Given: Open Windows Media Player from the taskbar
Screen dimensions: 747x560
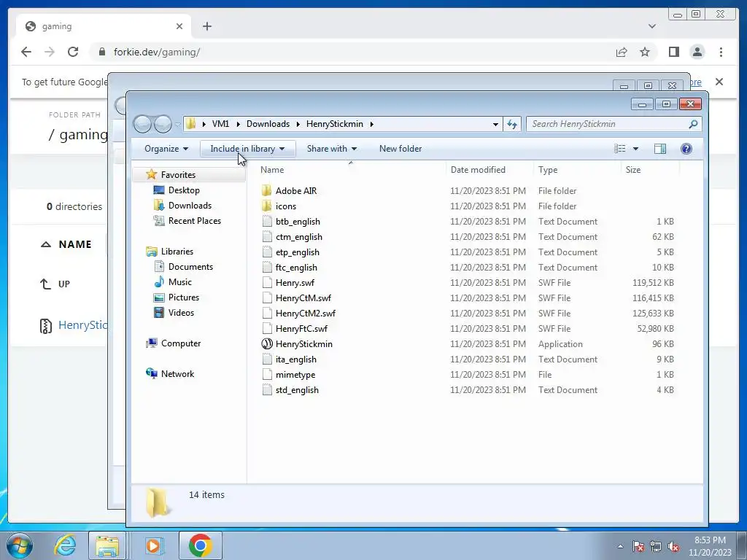Looking at the screenshot, I should point(153,545).
